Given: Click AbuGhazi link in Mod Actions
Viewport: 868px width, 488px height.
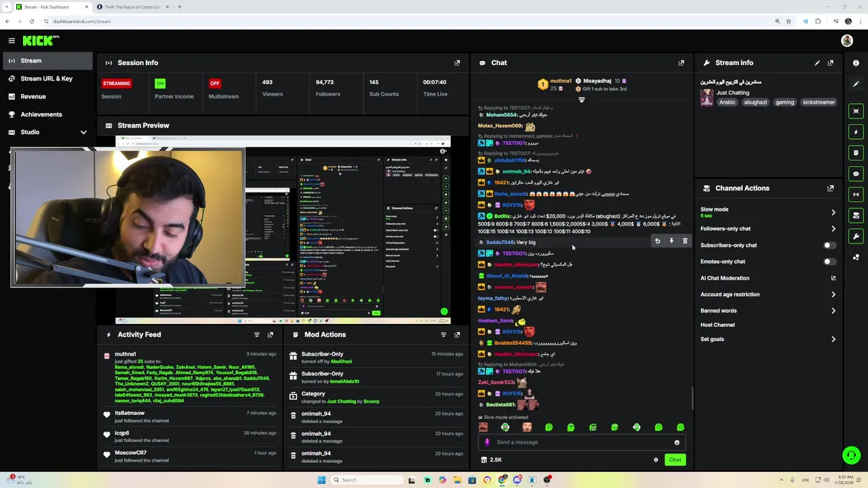Looking at the screenshot, I should (x=341, y=362).
